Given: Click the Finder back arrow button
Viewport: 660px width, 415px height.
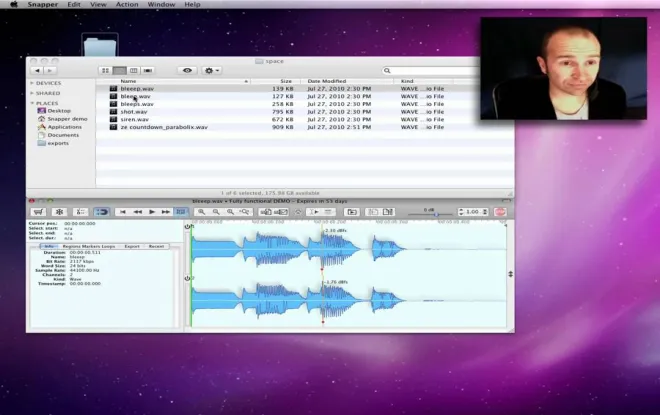Looking at the screenshot, I should (x=37, y=70).
